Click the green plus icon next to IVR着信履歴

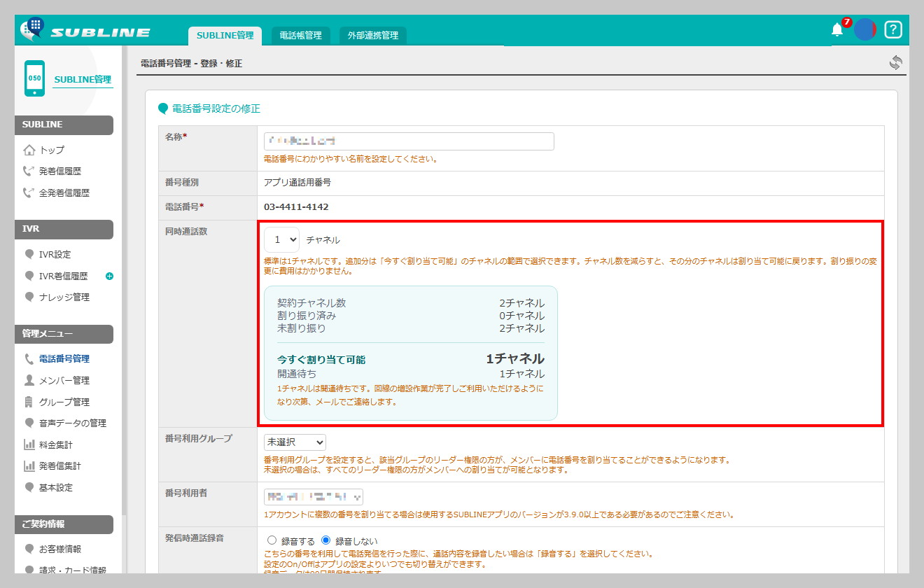pyautogui.click(x=109, y=276)
